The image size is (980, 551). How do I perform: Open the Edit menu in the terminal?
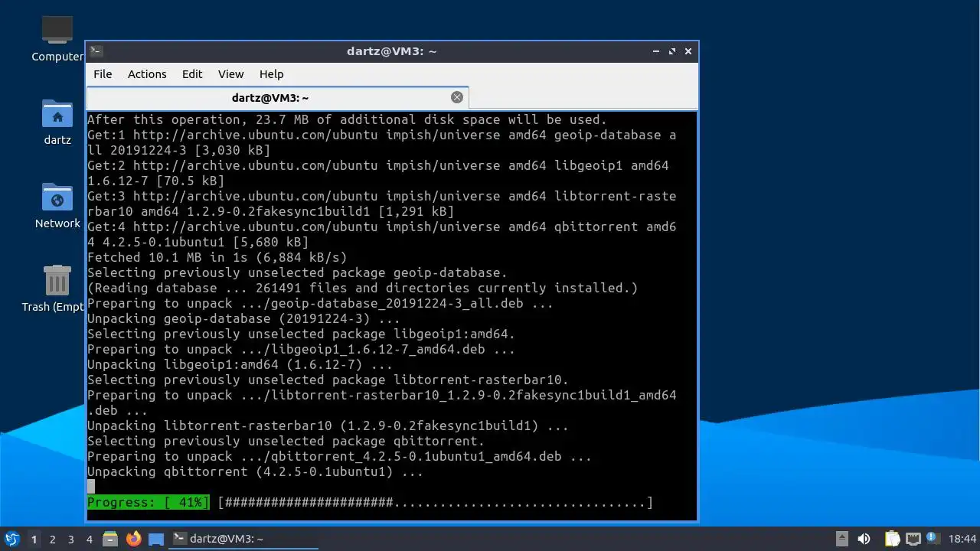(x=192, y=74)
